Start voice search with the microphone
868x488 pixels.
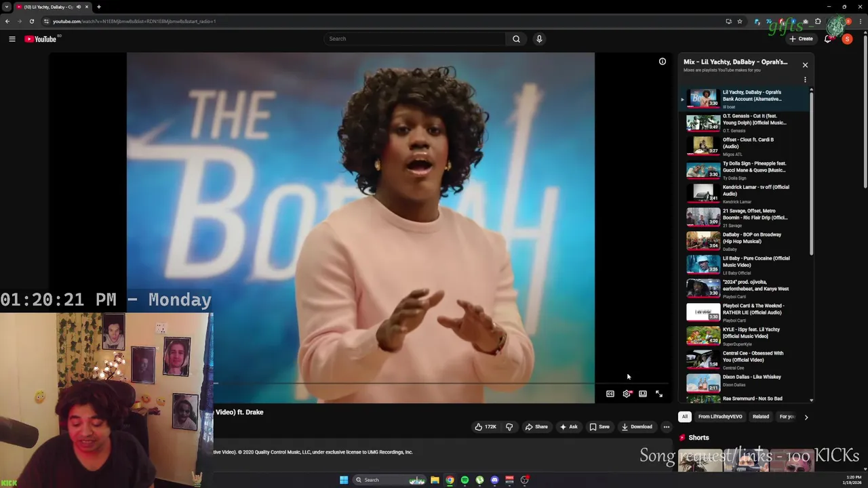tap(539, 39)
